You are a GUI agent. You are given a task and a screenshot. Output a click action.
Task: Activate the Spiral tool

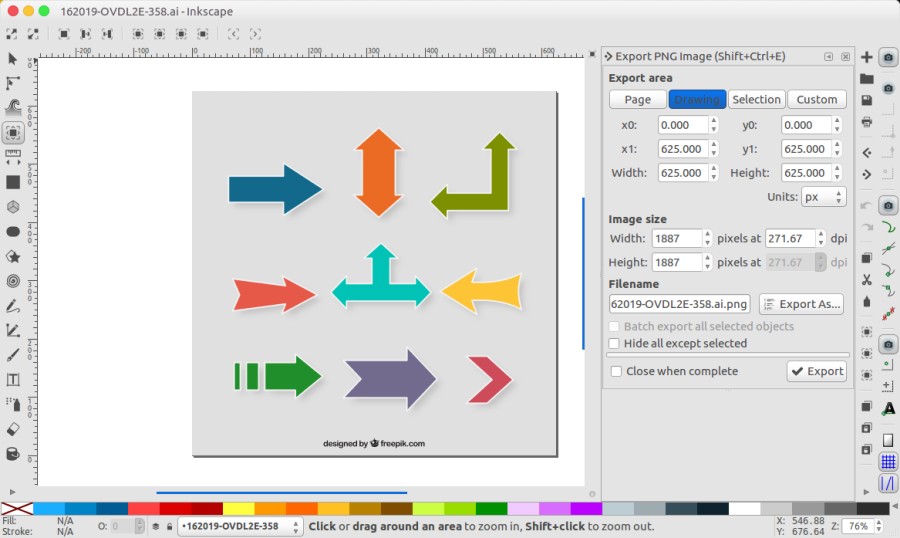pos(13,281)
